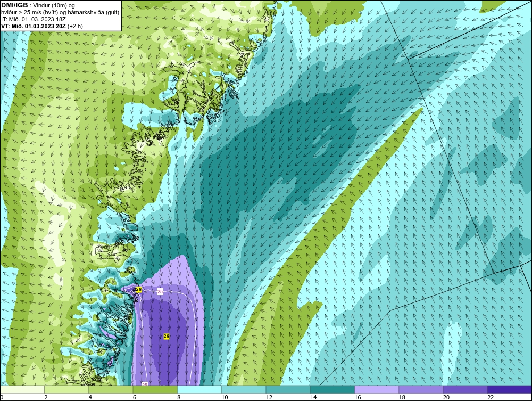The width and height of the screenshot is (532, 401).
Task: Click the scale value 2
Action: 46,397
